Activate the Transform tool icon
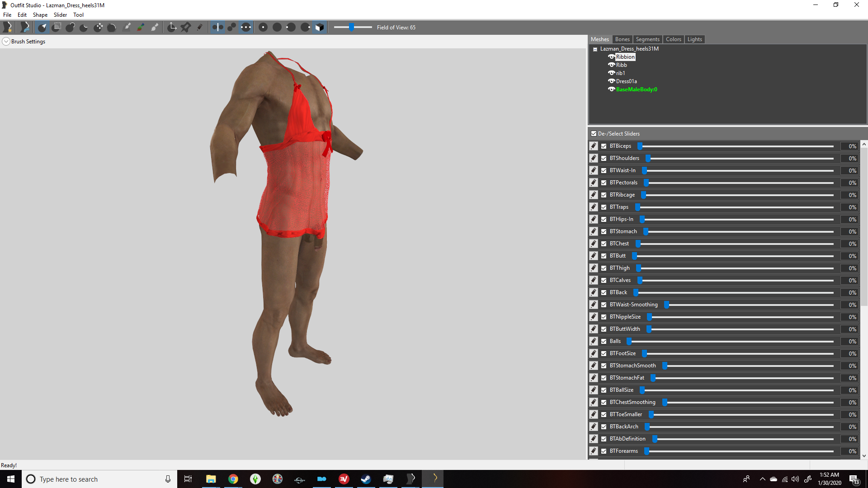Image resolution: width=868 pixels, height=488 pixels. 172,28
